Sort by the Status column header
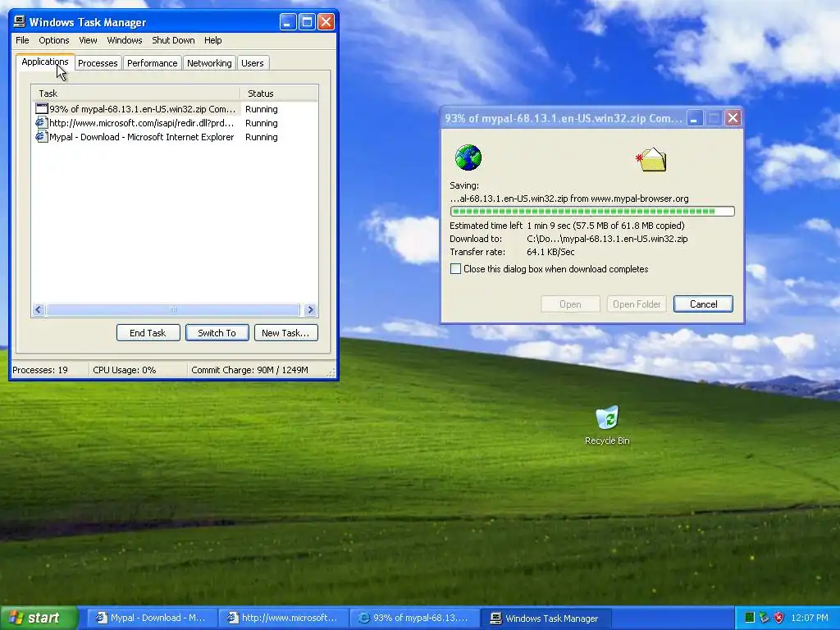The width and height of the screenshot is (840, 630). 279,94
